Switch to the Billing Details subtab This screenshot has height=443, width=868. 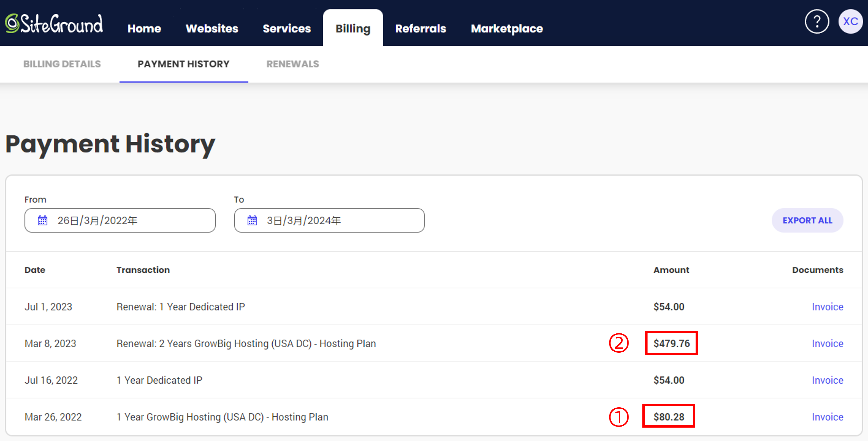pyautogui.click(x=62, y=64)
